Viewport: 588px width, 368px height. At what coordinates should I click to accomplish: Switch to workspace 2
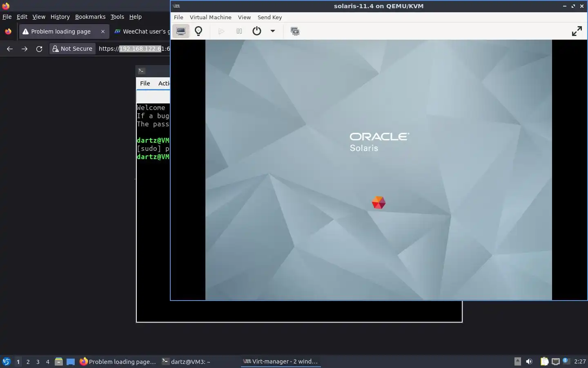pos(28,361)
